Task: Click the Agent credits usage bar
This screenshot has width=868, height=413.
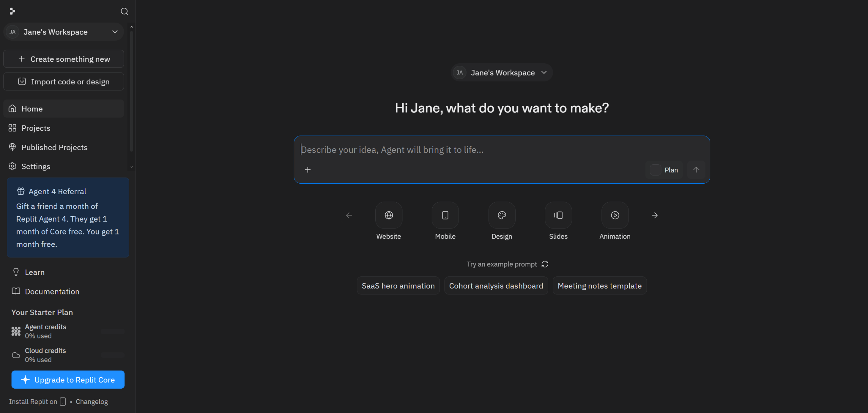Action: click(x=113, y=331)
